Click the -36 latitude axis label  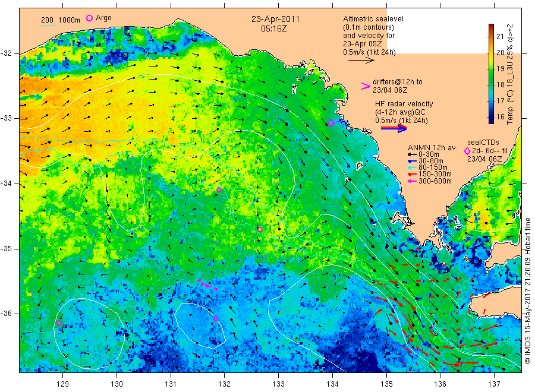pyautogui.click(x=7, y=314)
